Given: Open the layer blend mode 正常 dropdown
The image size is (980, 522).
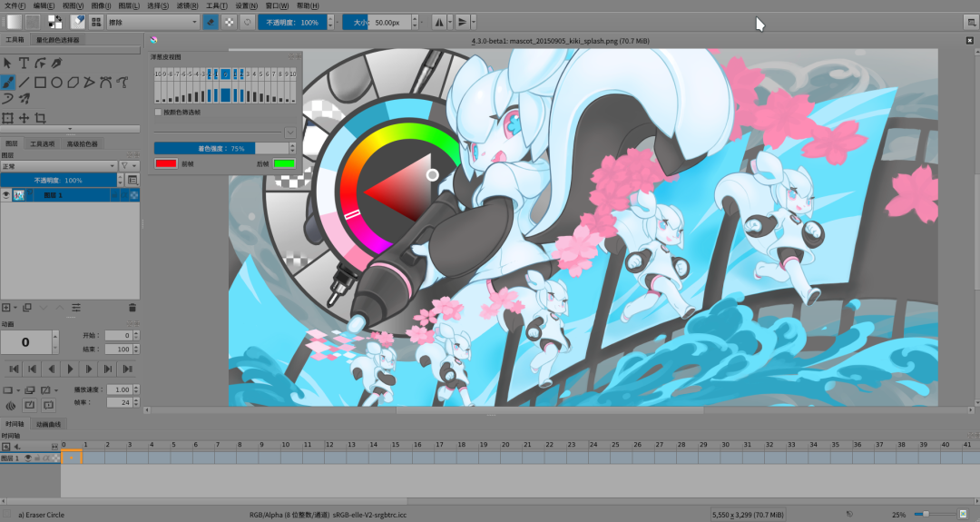Looking at the screenshot, I should point(59,165).
